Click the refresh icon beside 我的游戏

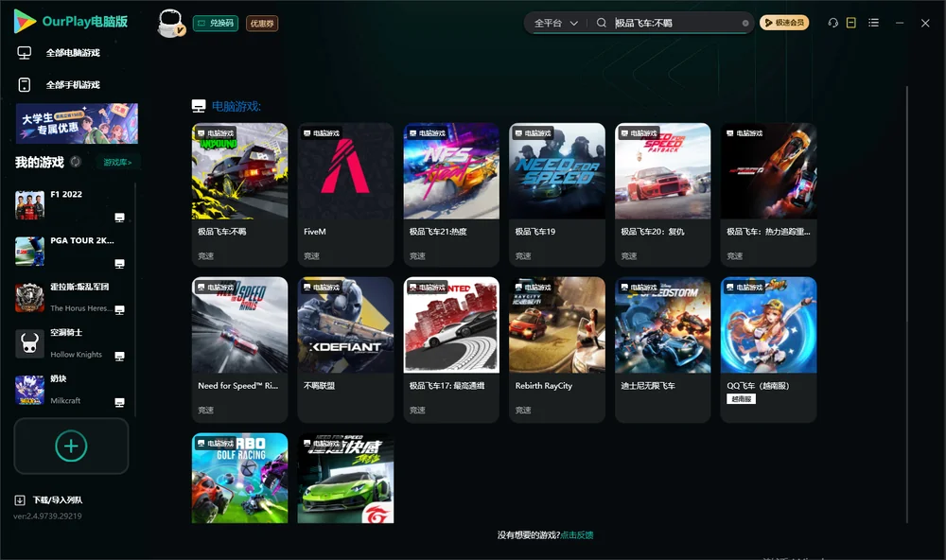(x=76, y=162)
